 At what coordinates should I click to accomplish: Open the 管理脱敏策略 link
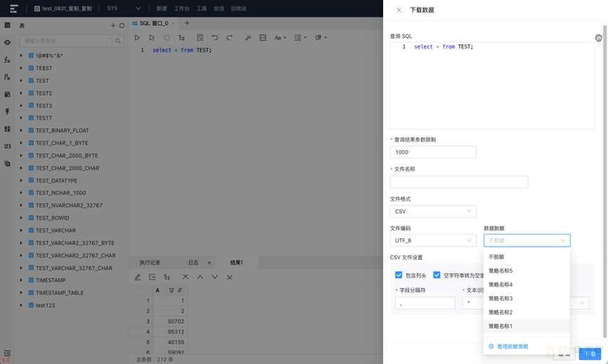tap(508, 346)
